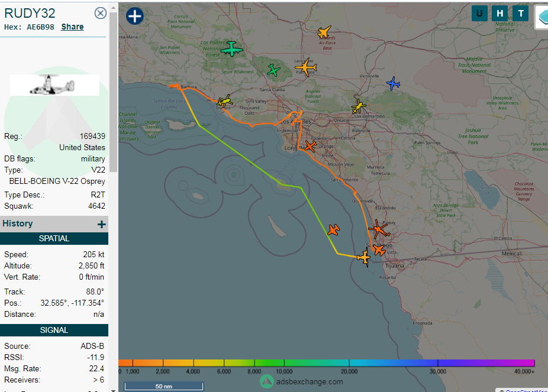
Task: Select the orange aircraft over San Diego
Action: [379, 250]
